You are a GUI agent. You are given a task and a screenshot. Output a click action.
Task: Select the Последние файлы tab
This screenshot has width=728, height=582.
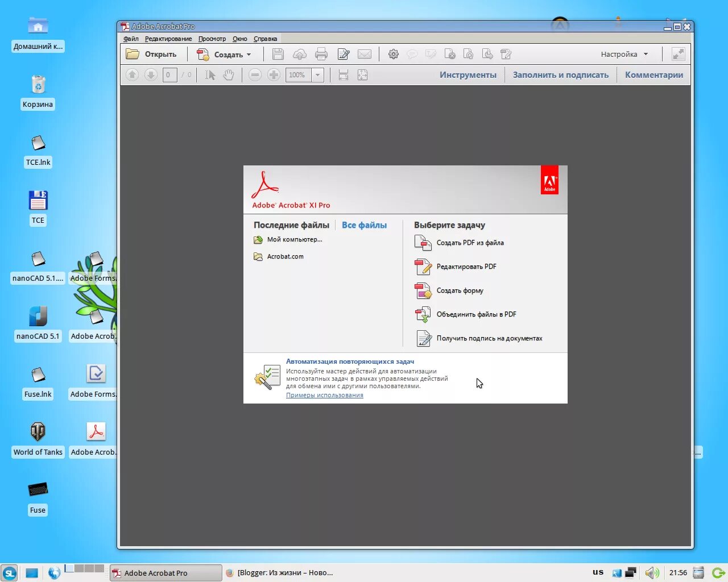291,225
